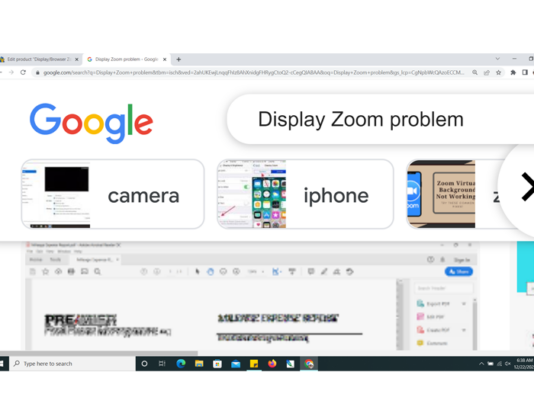Open the Acrobat Reader image result
534x401 pixels.
pyautogui.click(x=251, y=296)
